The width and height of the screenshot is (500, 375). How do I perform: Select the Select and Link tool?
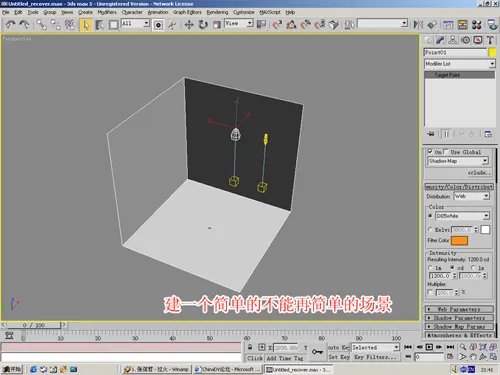pos(41,24)
